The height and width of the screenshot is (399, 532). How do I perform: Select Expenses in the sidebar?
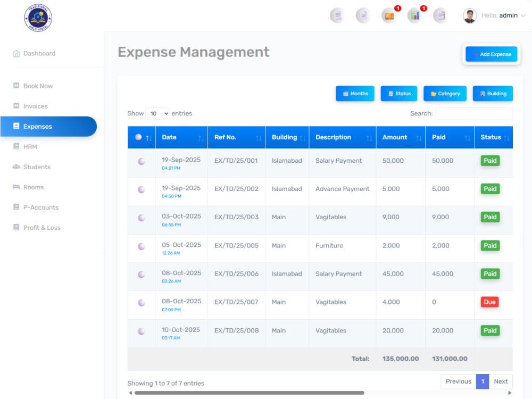(48, 127)
